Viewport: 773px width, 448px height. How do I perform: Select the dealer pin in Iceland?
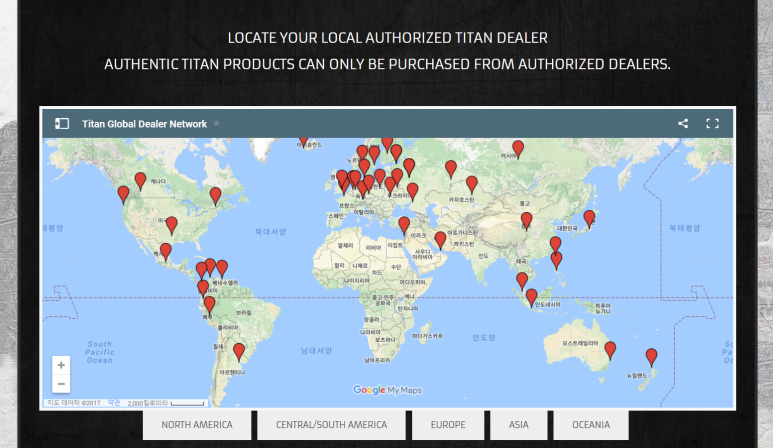(x=303, y=142)
